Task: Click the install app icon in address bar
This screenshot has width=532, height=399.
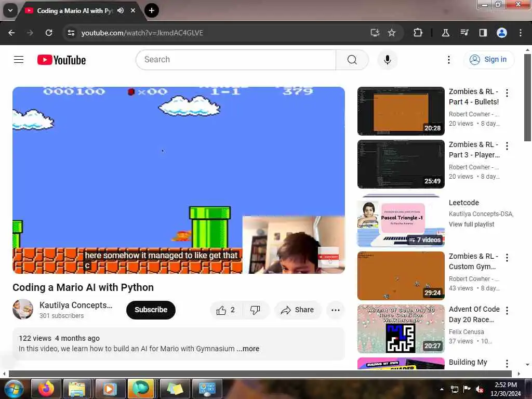Action: (x=375, y=33)
